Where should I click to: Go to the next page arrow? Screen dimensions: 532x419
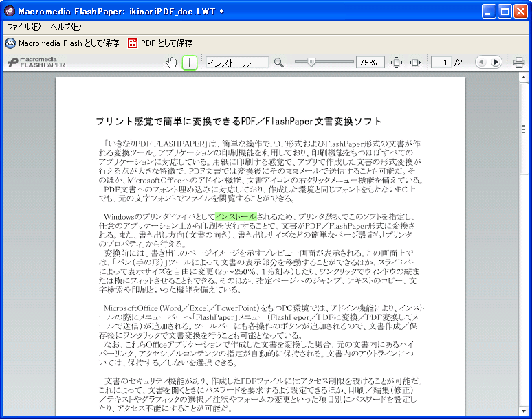pos(496,63)
